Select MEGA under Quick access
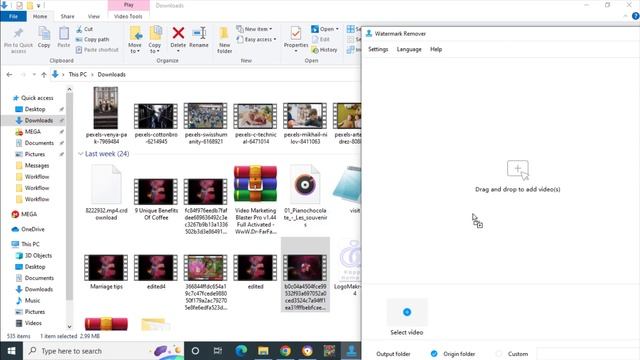Image resolution: width=640 pixels, height=360 pixels. [33, 132]
